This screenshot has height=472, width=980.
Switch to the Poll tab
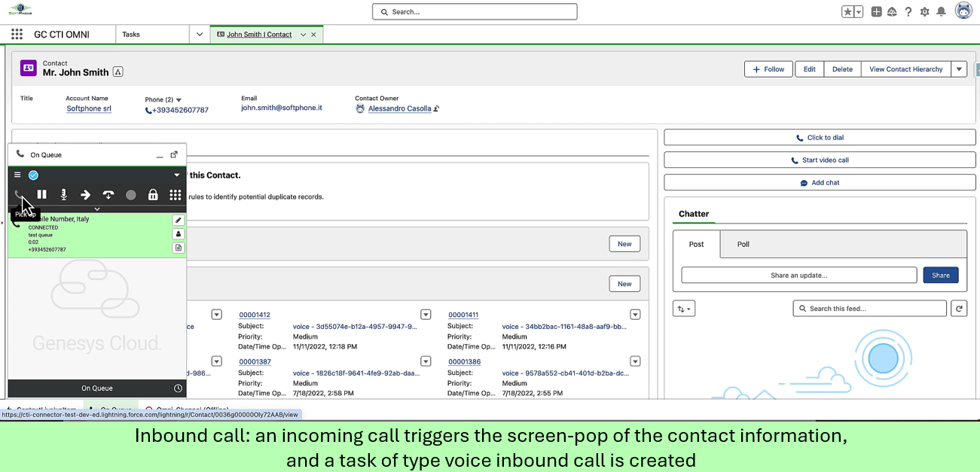click(x=743, y=244)
